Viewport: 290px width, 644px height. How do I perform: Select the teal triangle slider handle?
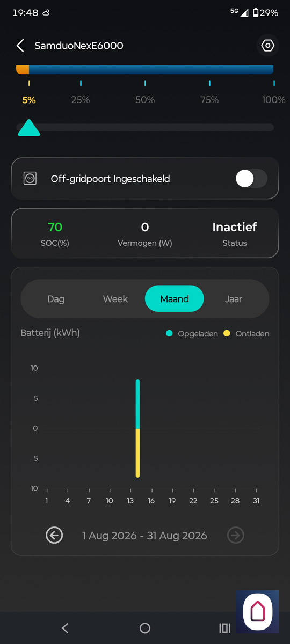point(29,128)
